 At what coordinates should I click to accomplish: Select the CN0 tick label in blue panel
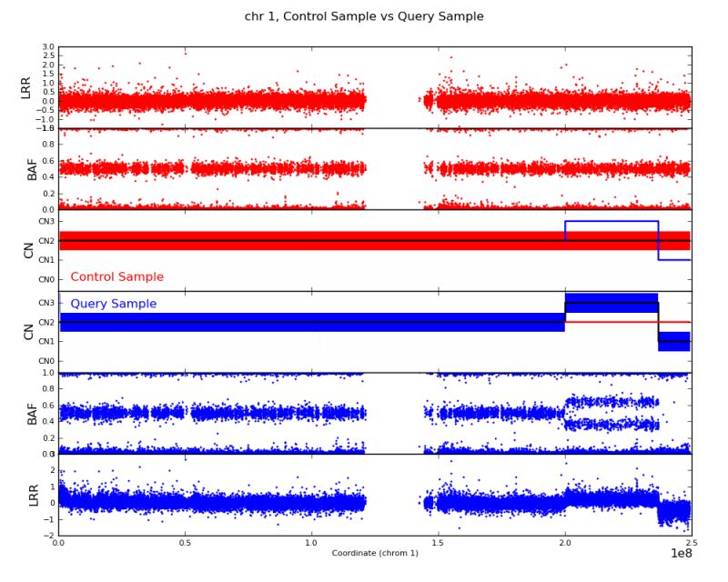coord(47,359)
